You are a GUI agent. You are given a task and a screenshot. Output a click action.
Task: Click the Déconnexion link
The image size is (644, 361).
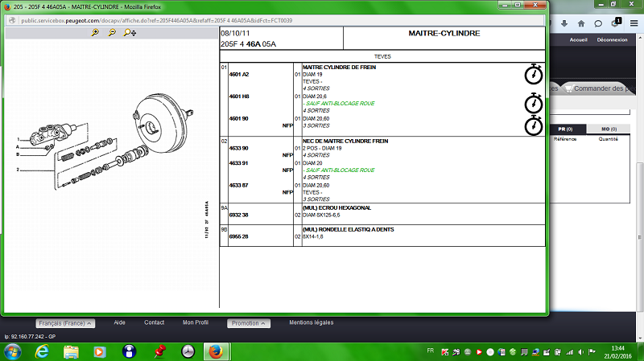pos(612,39)
